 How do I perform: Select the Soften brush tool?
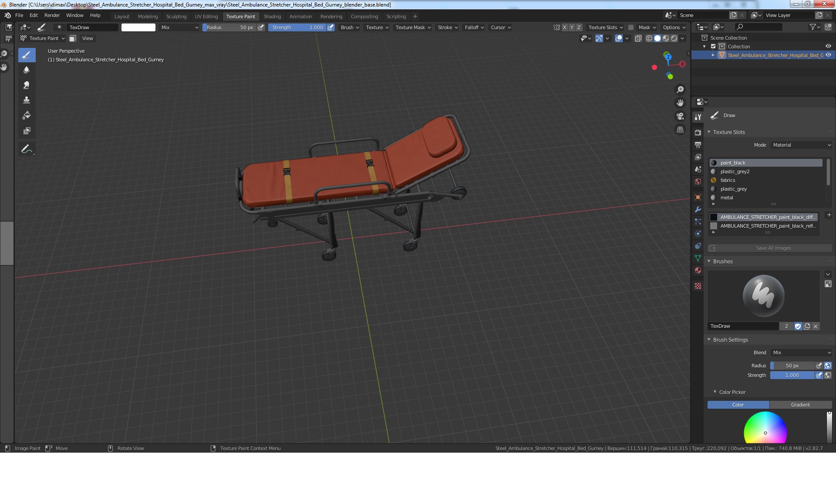pos(27,70)
